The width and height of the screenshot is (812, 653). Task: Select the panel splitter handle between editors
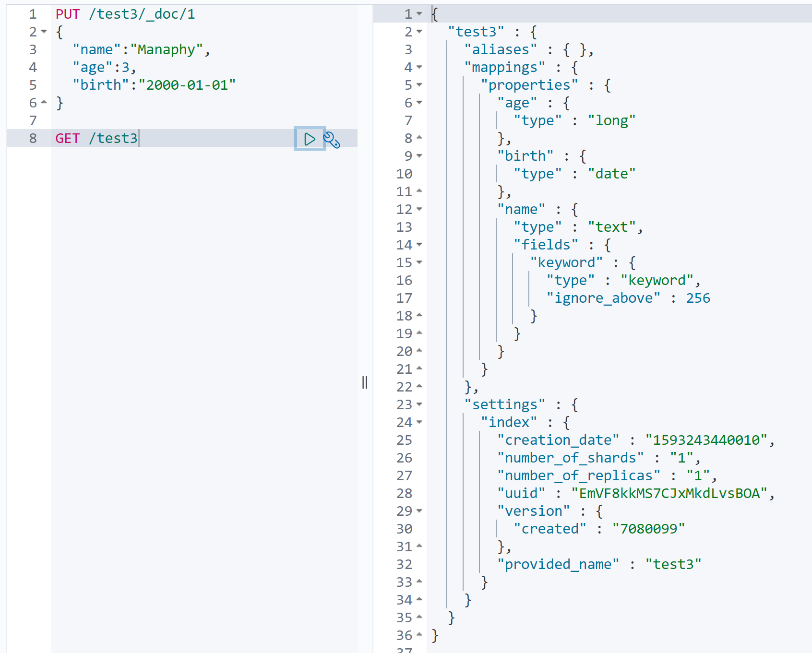click(365, 382)
